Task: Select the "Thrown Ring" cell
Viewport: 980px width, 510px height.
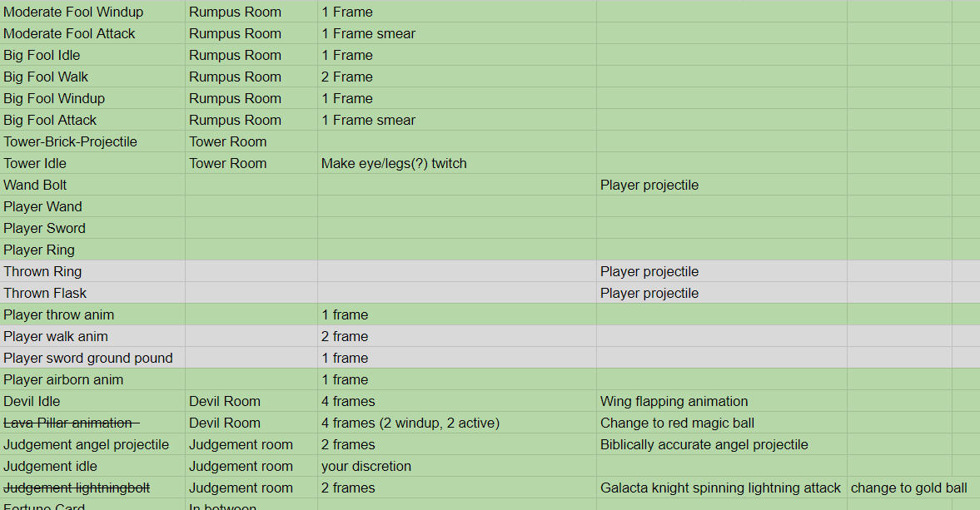Action: click(x=42, y=271)
